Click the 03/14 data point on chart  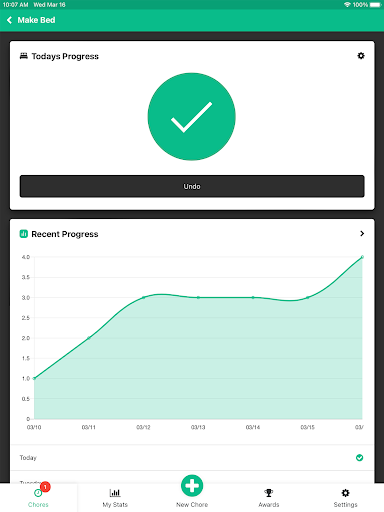click(x=253, y=297)
